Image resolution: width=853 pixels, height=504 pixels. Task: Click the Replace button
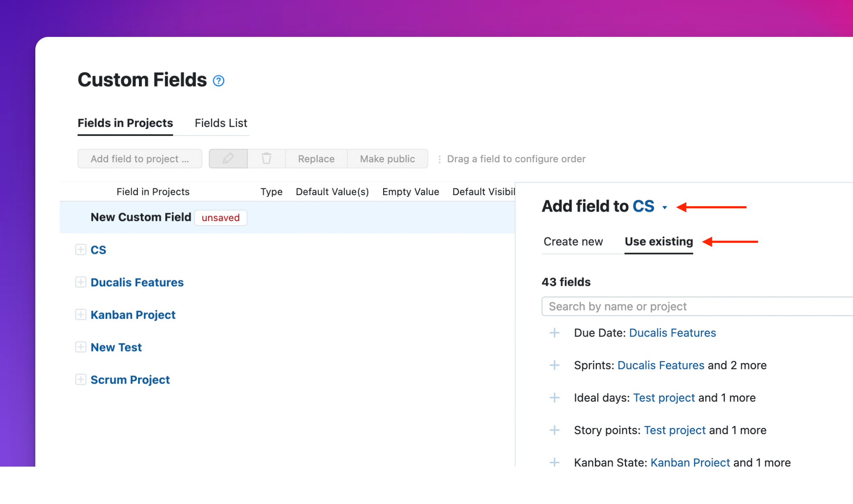[x=316, y=159]
